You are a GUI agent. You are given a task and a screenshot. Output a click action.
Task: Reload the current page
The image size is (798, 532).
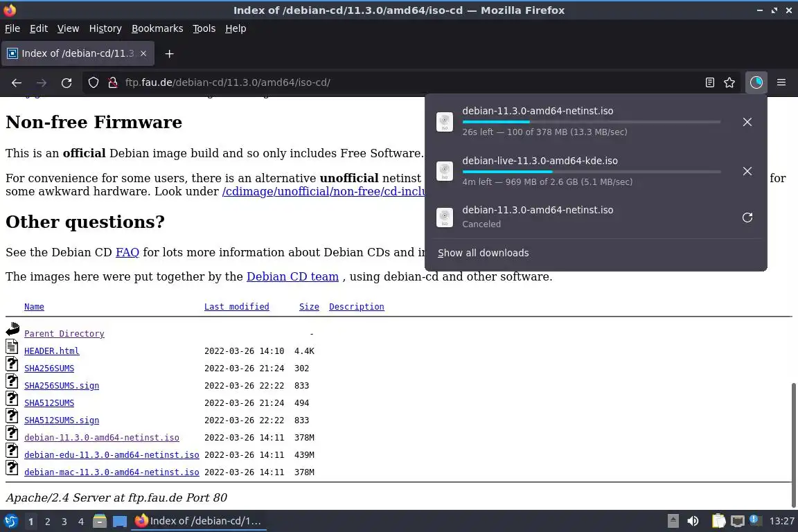(x=66, y=82)
